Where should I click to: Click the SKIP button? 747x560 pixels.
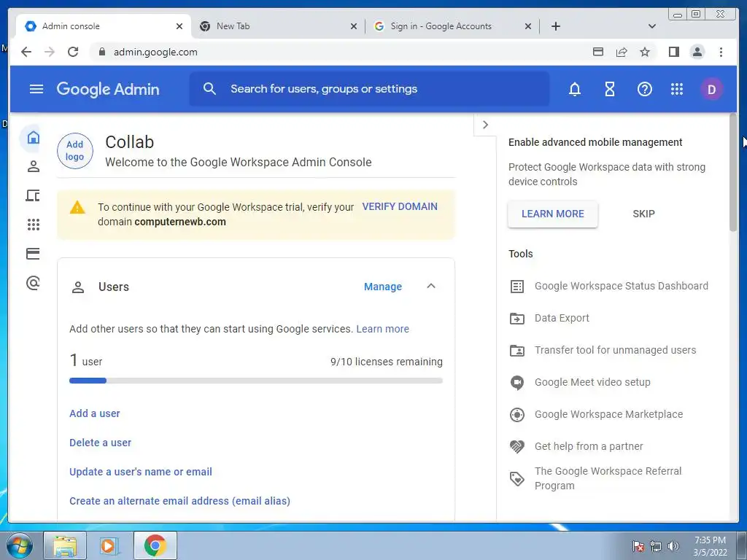(643, 214)
